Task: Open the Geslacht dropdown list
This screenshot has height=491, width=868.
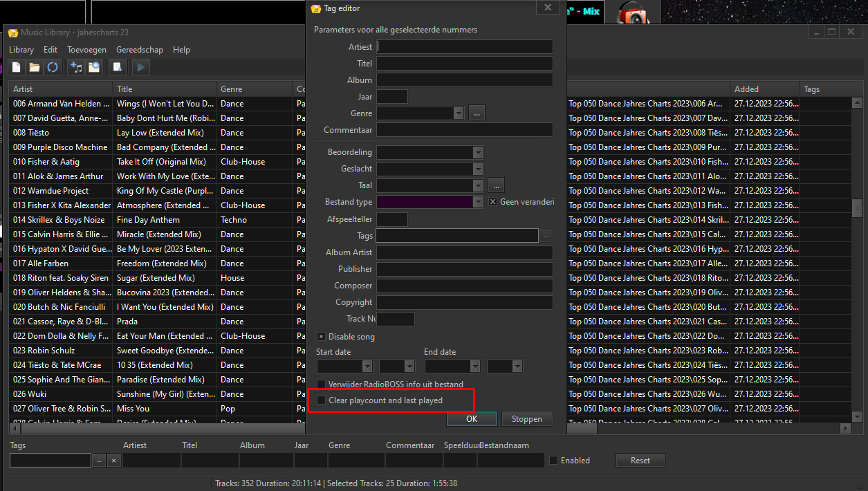Action: (477, 169)
